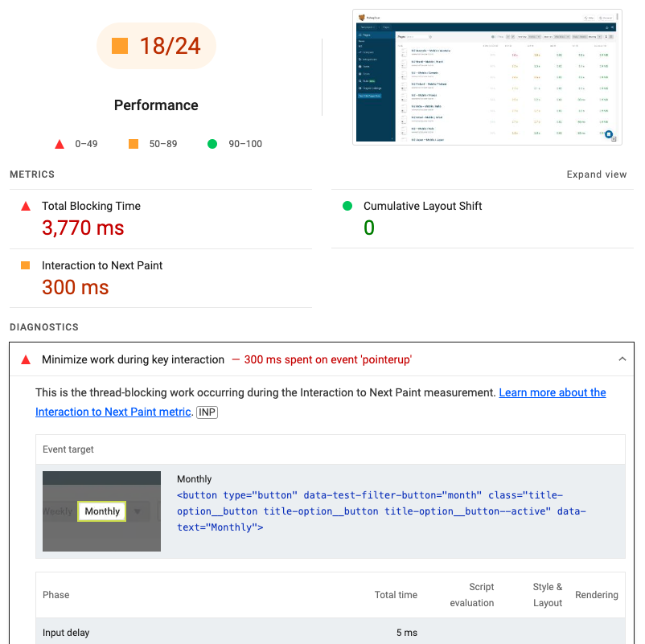Click the green circle 90–100 legend icon

(212, 144)
